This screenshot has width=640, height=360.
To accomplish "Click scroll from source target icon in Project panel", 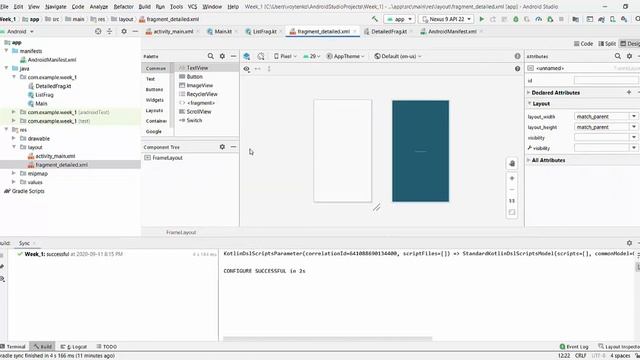I will (98, 31).
